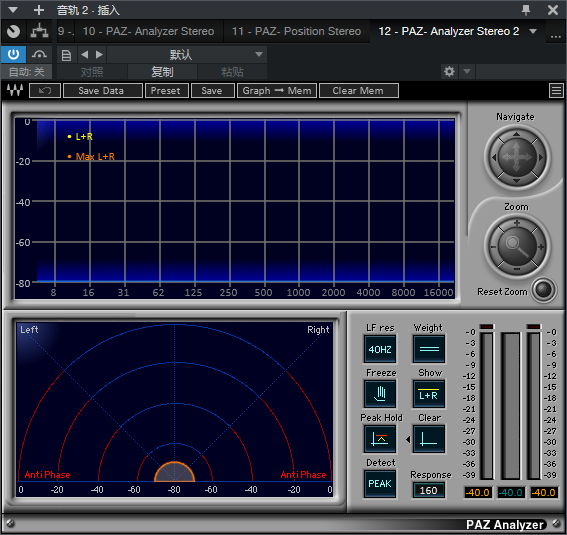Switch the Show L+R display mode
Screen dimensions: 567x535
coord(429,394)
